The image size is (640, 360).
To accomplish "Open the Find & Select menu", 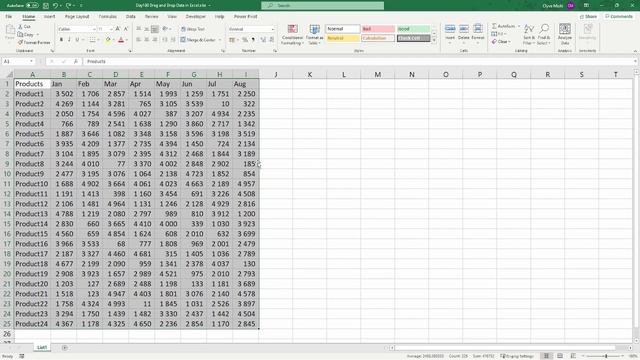I will [x=544, y=35].
